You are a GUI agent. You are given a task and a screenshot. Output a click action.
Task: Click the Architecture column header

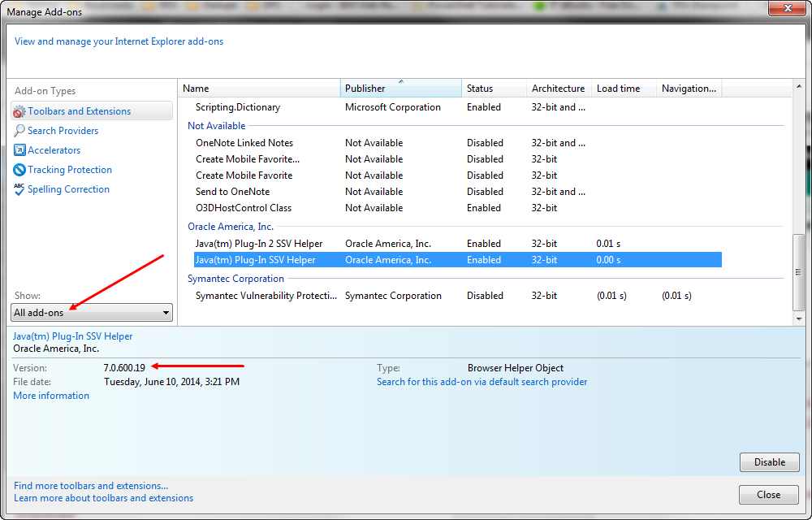pos(559,89)
